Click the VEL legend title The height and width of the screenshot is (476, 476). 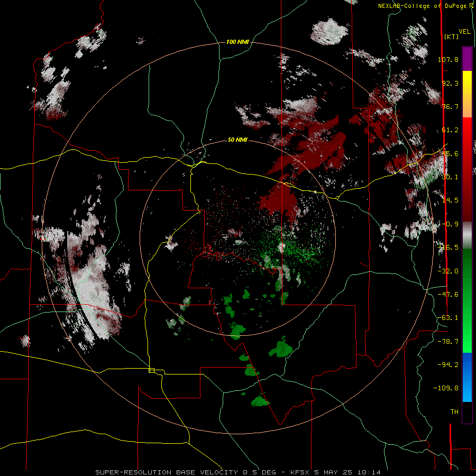coord(464,32)
